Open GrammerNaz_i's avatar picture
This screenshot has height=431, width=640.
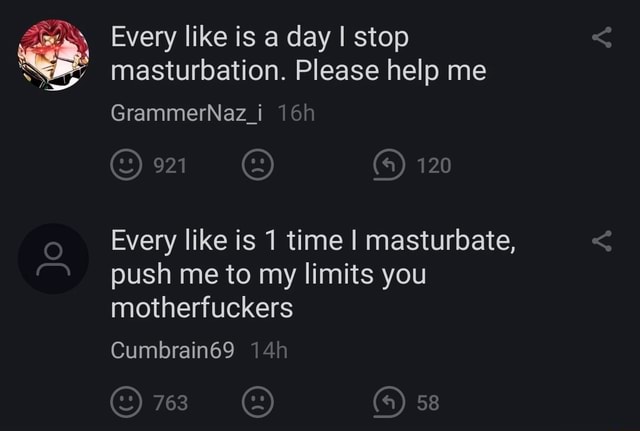point(53,55)
